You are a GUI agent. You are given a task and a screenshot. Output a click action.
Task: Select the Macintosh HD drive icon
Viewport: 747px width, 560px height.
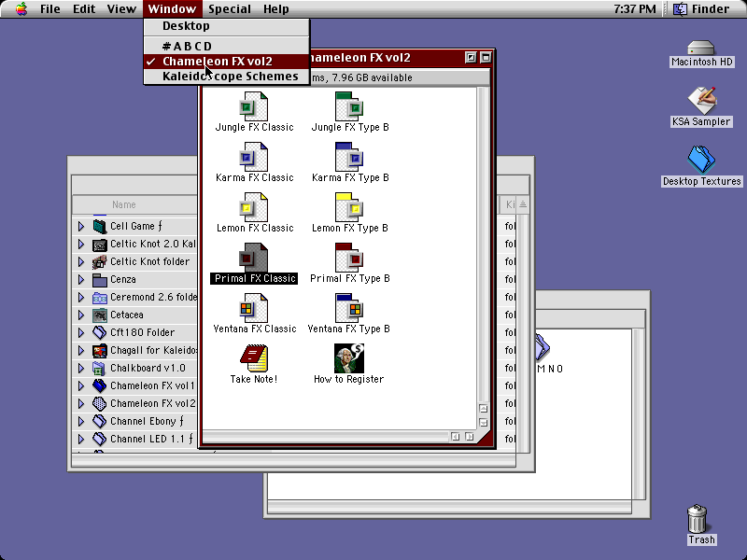(701, 48)
